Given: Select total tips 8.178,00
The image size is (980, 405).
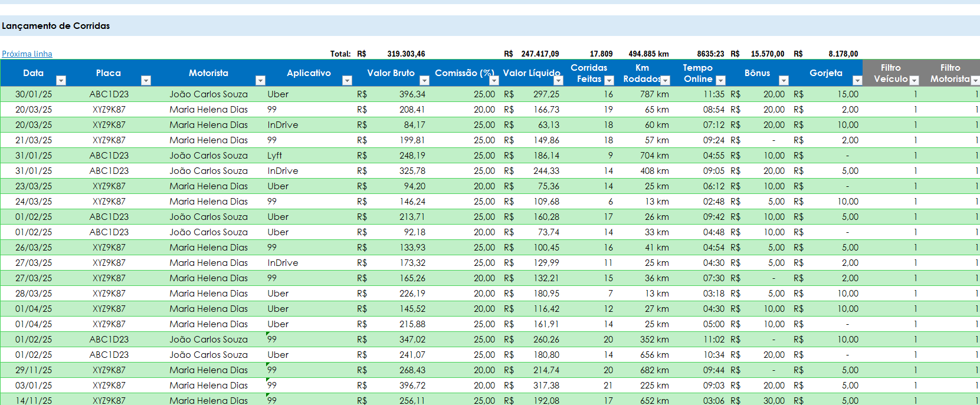Looking at the screenshot, I should pyautogui.click(x=843, y=54).
